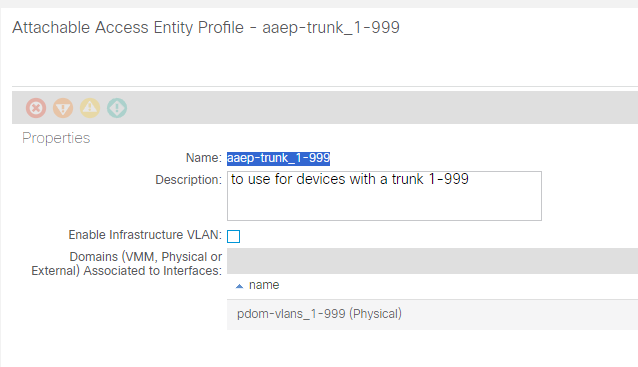The height and width of the screenshot is (367, 638).
Task: Select the pdom-vlans_1-999 (Physical) domain row
Action: [x=432, y=315]
